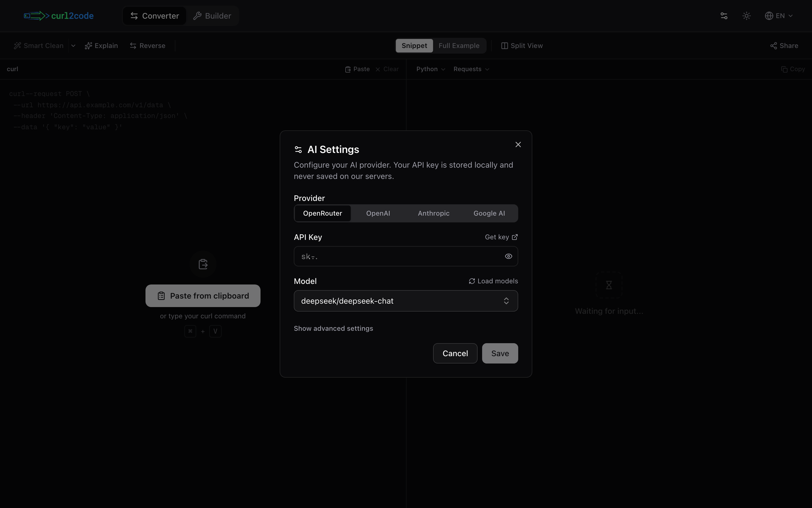
Task: Open the EN language dropdown
Action: pos(778,16)
